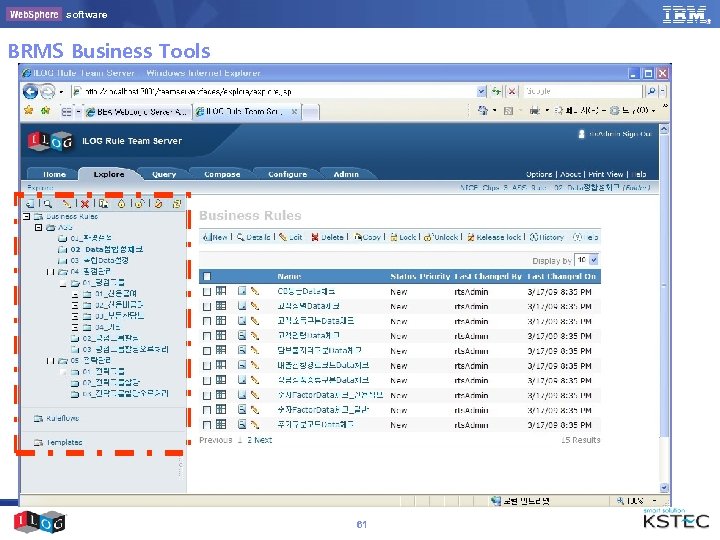Click the Next pagination link
Screen dimensions: 720x540
pos(263,440)
